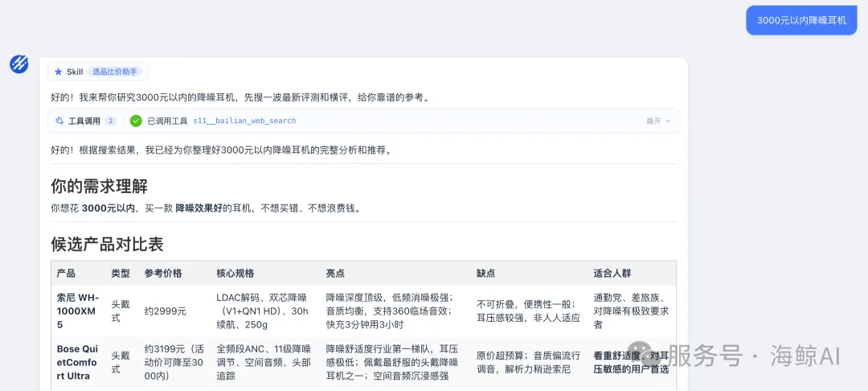
Task: Expand tool call details via 展开
Action: tap(658, 121)
